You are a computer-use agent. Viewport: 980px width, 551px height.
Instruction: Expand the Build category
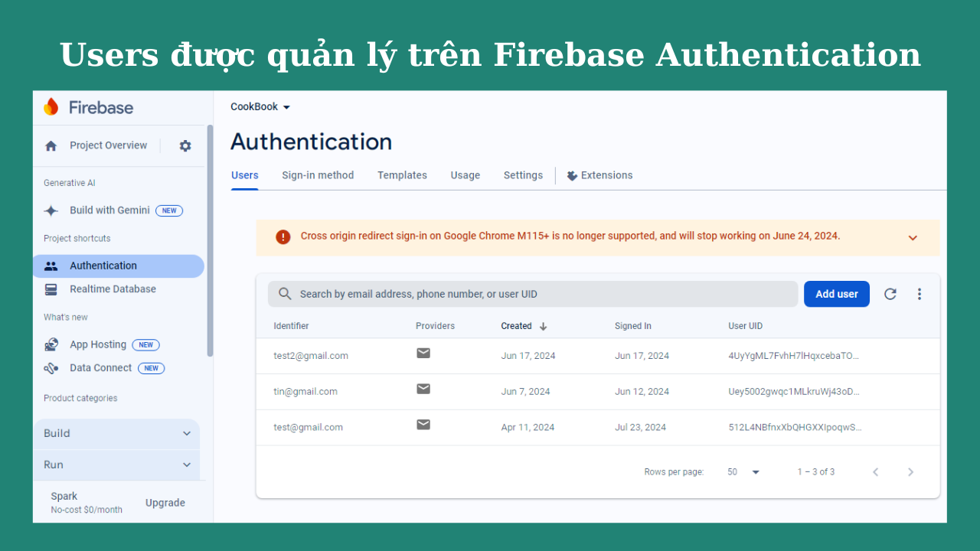116,434
